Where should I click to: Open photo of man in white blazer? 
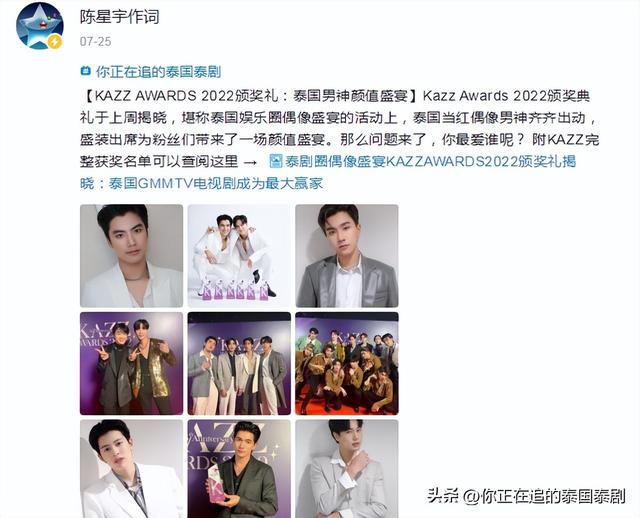131,256
